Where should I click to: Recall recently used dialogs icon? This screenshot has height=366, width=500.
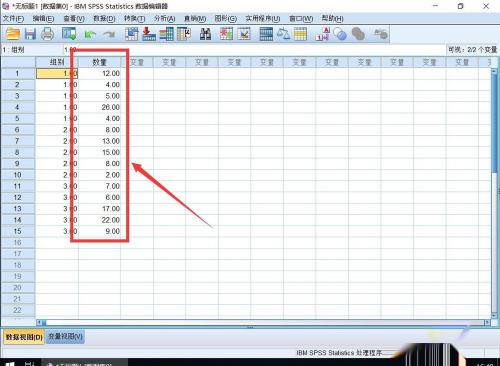tap(69, 34)
